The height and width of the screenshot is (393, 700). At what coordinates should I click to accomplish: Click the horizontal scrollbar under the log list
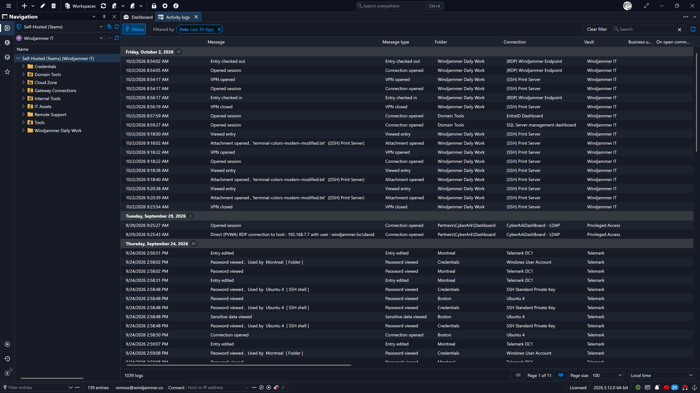pyautogui.click(x=239, y=365)
